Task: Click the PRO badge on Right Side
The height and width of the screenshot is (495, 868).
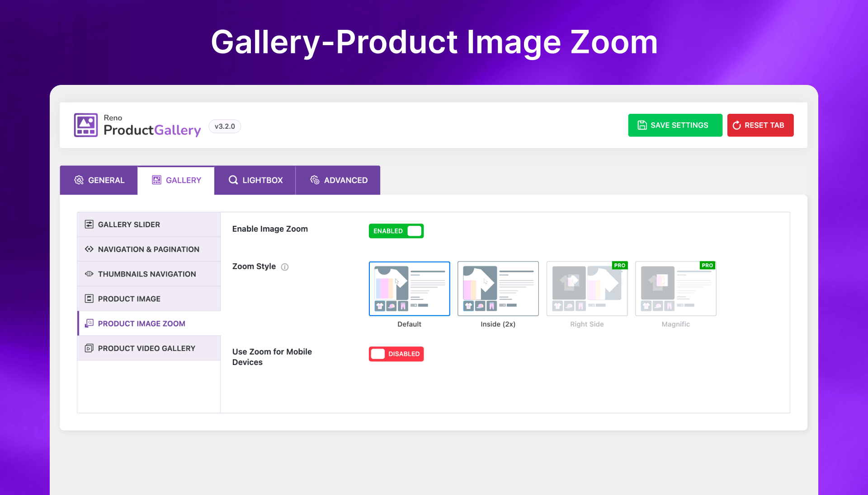Action: pyautogui.click(x=619, y=265)
